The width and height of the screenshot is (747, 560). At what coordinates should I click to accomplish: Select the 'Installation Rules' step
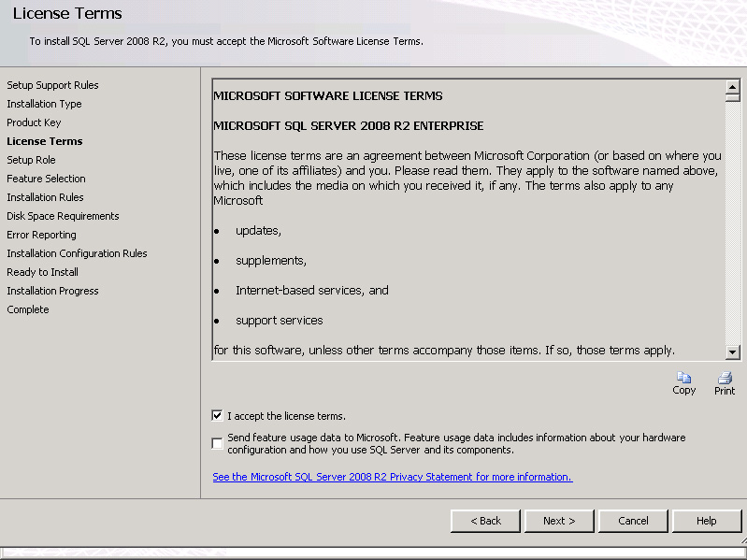pyautogui.click(x=45, y=197)
